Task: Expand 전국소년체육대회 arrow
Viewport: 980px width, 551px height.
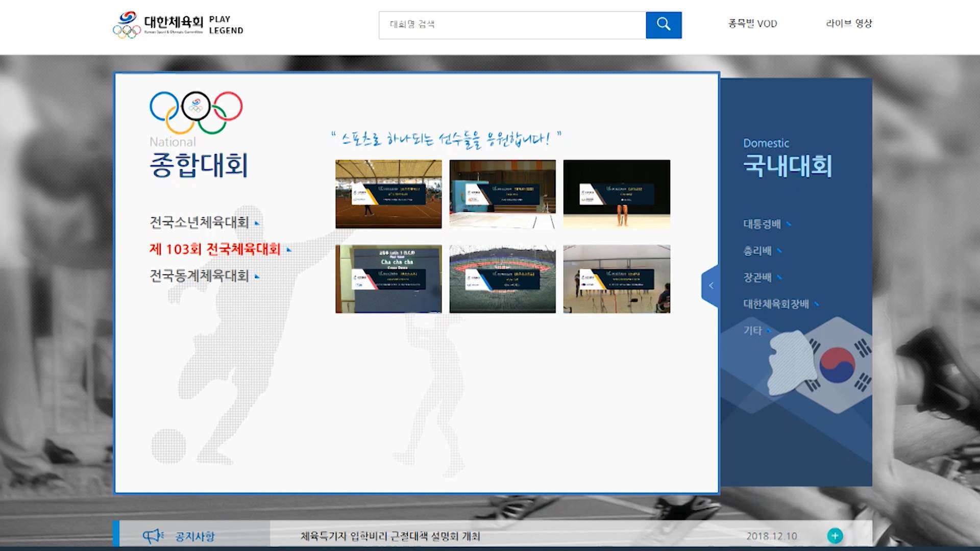Action: coord(257,223)
